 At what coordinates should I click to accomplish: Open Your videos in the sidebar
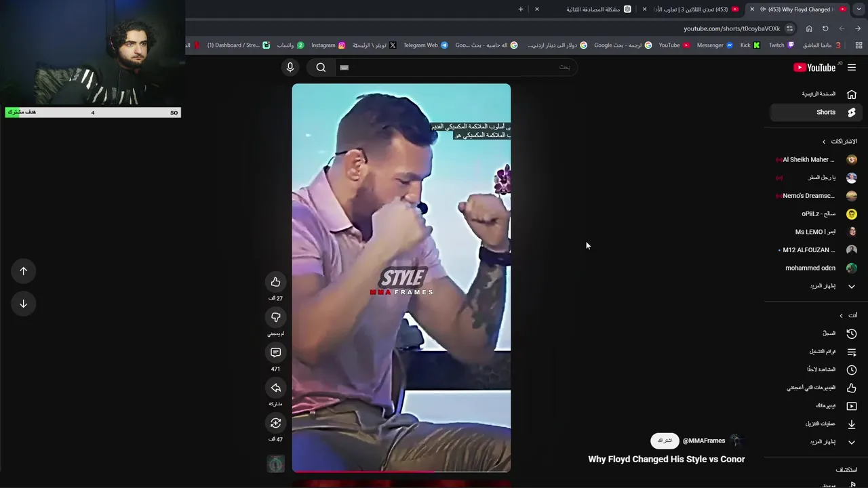pyautogui.click(x=816, y=406)
